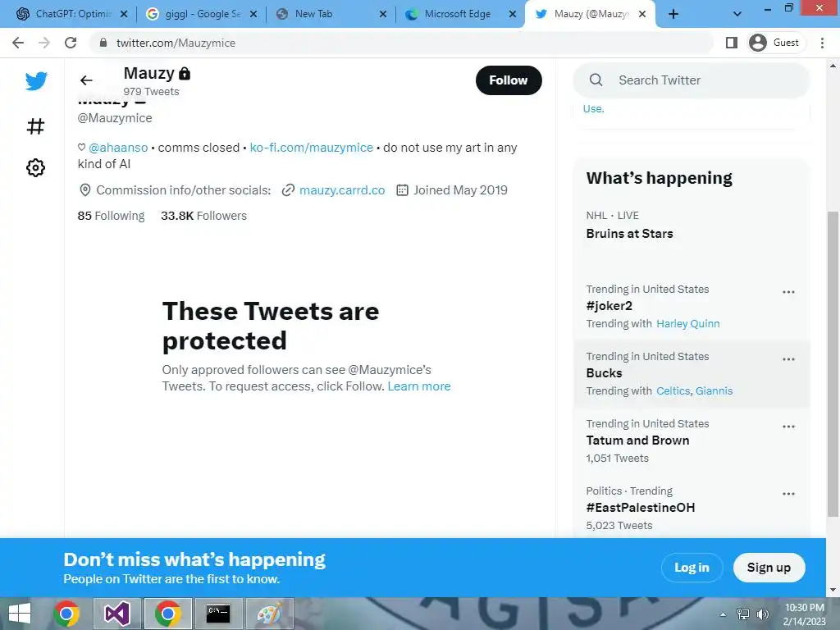Click the page vertical scrollbar thumb
Viewport: 840px width, 630px height.
point(833,364)
